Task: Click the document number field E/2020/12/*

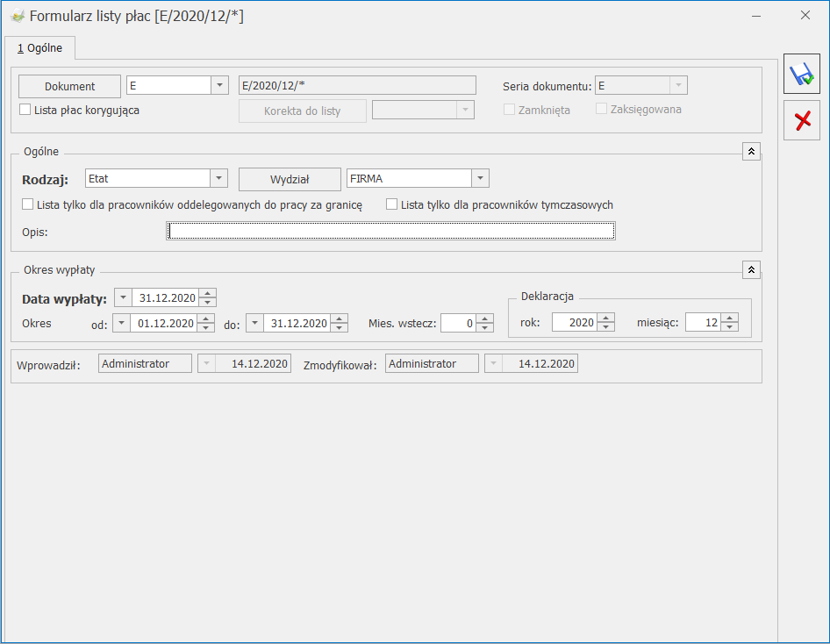Action: click(357, 85)
